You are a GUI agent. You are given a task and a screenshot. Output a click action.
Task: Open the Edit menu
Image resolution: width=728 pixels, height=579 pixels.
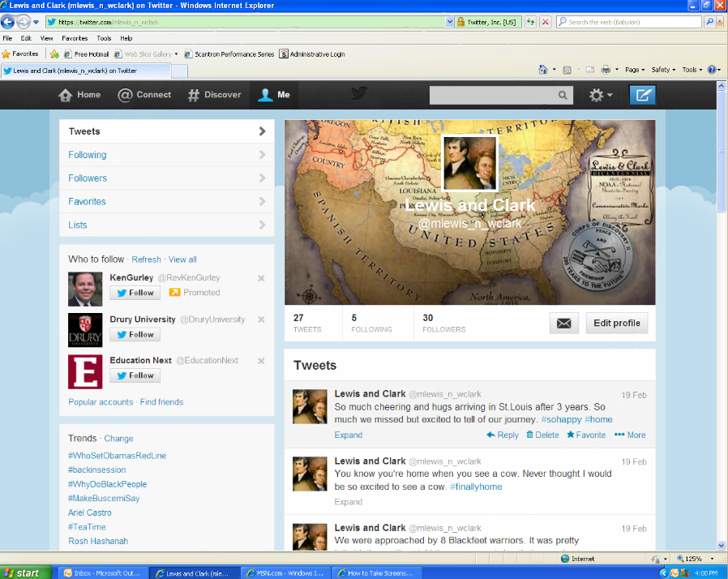(26, 38)
